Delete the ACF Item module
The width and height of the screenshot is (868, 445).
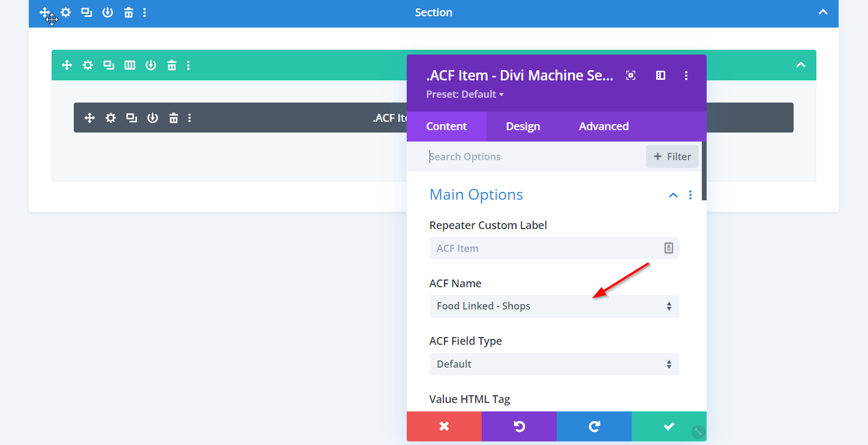[x=173, y=118]
